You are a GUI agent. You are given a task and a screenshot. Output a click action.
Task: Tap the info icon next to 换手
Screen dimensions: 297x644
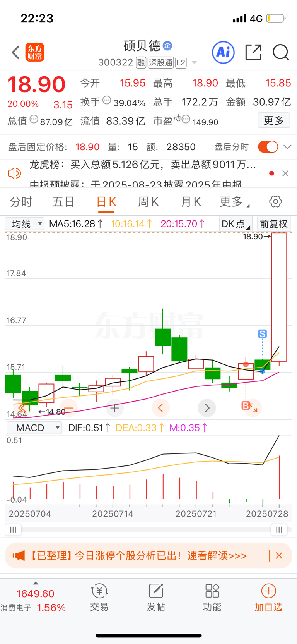107,101
